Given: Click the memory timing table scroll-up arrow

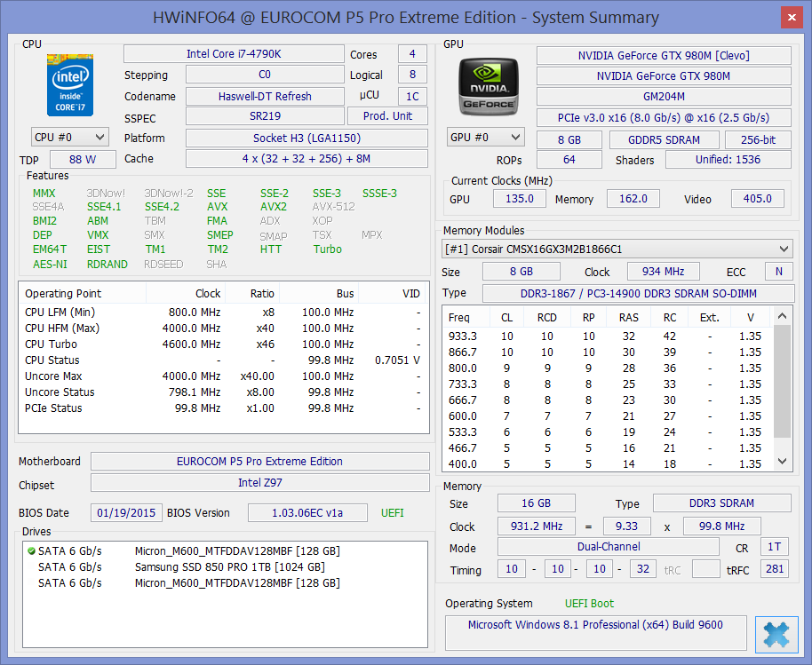Looking at the screenshot, I should 782,316.
